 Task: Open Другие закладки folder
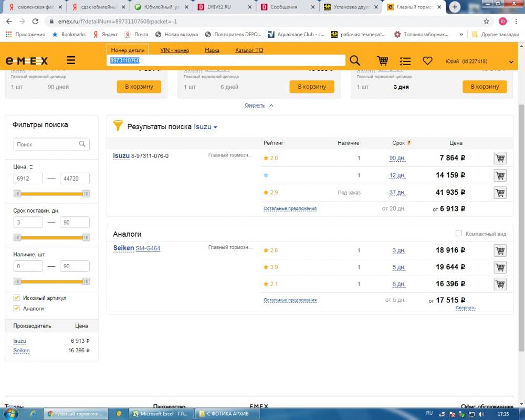496,34
